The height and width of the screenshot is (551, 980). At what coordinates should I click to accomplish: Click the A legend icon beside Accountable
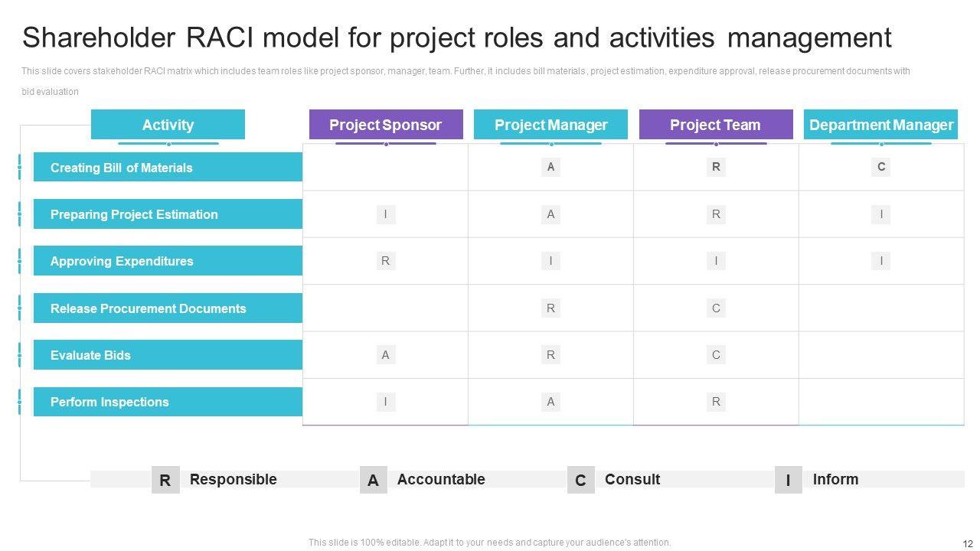[373, 480]
